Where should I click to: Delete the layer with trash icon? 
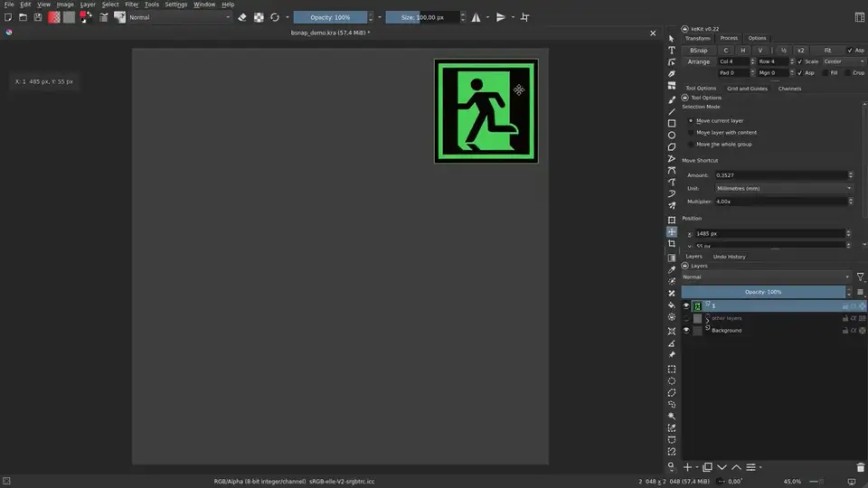[860, 467]
